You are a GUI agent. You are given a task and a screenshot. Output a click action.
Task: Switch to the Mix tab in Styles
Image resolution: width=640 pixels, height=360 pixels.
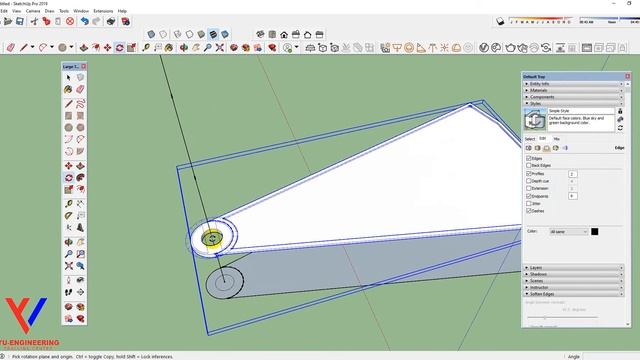tap(556, 139)
